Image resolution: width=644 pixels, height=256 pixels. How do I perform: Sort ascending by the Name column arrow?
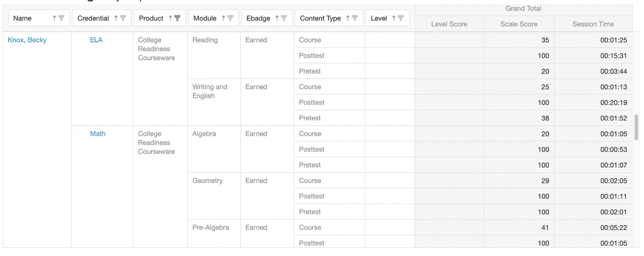click(x=55, y=18)
